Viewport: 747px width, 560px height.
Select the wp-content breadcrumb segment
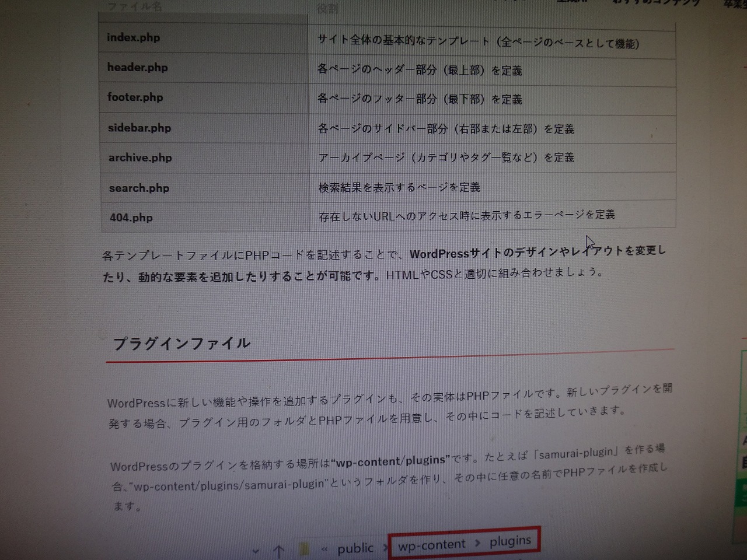432,545
